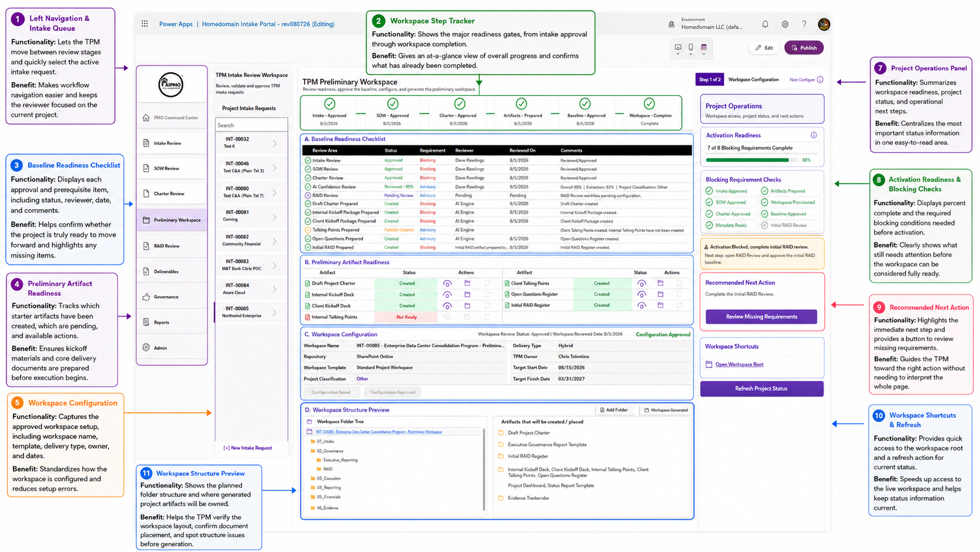Click the Activation Readiness 88% progress bar
Screen dimensions: 980x552
point(752,160)
